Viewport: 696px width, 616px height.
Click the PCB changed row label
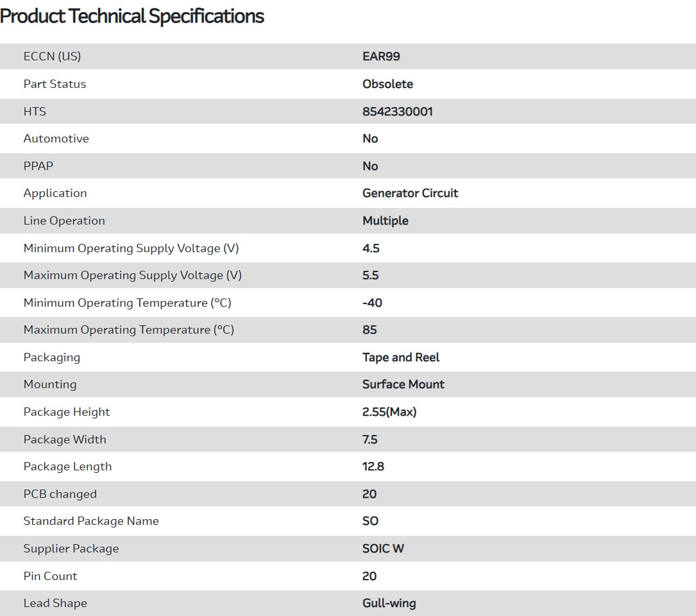tap(60, 494)
